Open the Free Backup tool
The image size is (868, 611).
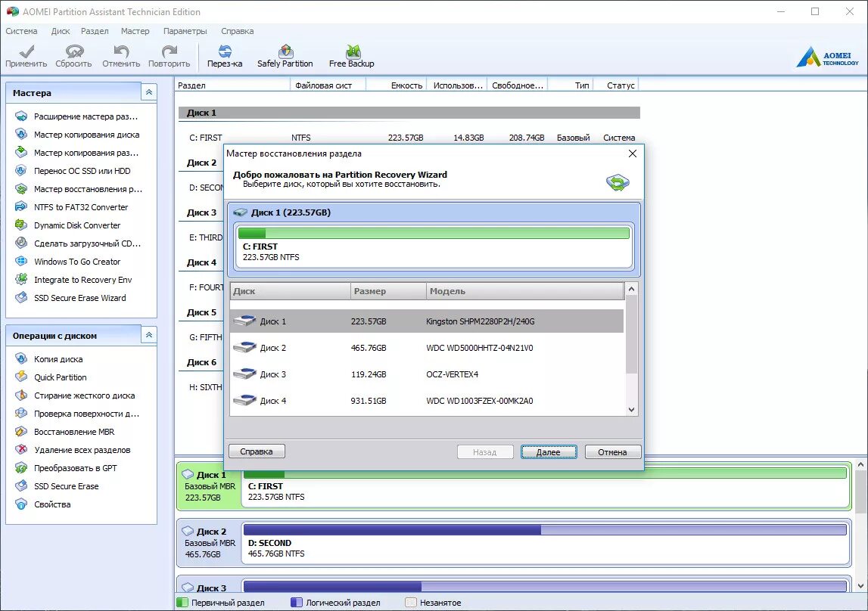click(352, 57)
